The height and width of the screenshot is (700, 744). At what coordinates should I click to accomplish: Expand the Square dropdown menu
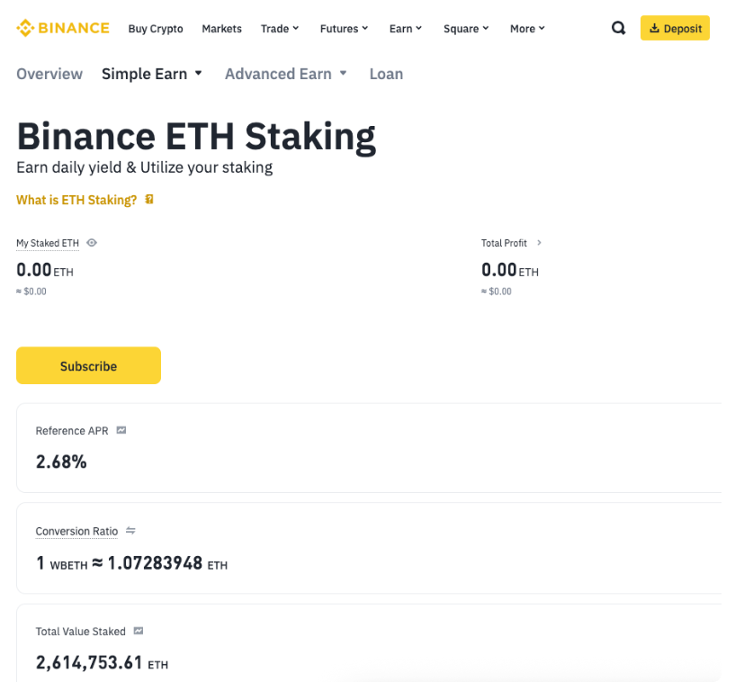(466, 29)
